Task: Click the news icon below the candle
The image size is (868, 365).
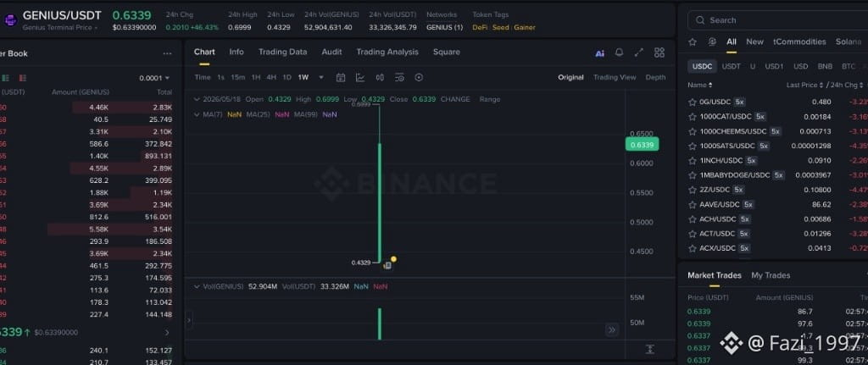Action: tap(387, 265)
